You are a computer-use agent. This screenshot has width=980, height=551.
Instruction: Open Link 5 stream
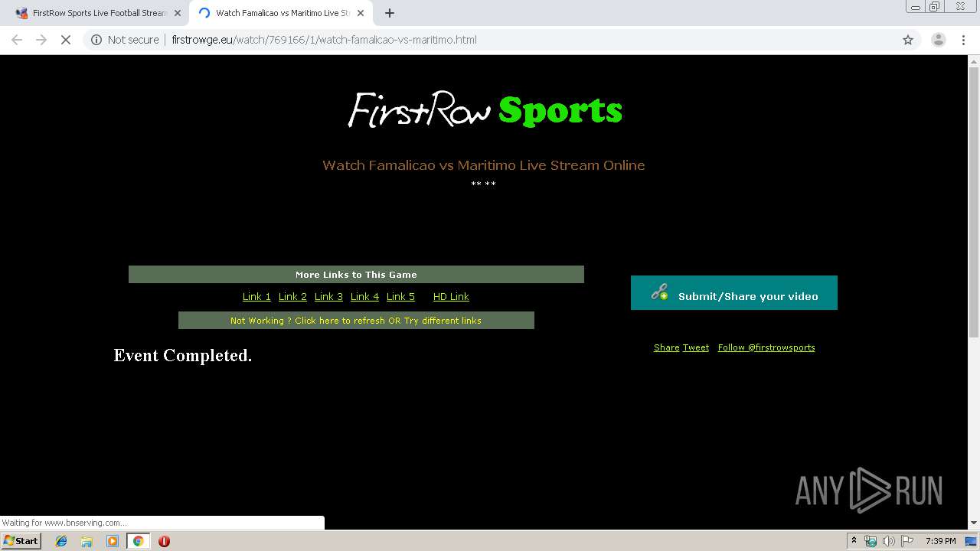[400, 297]
